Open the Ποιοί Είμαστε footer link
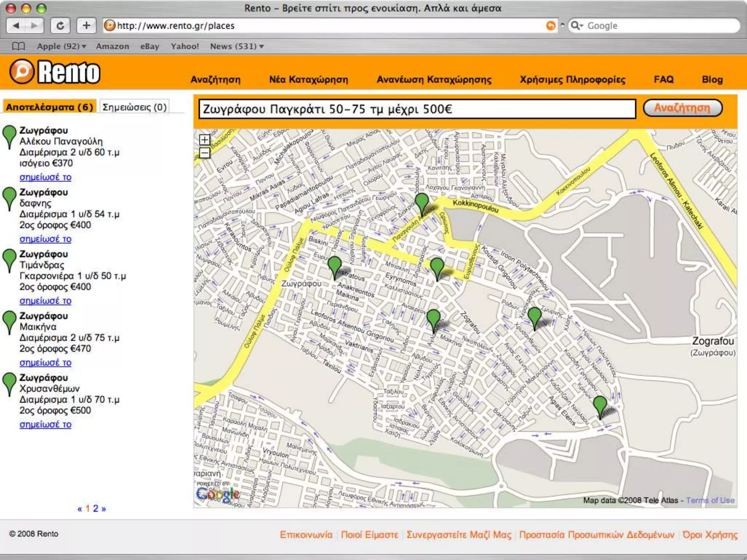 [x=369, y=534]
